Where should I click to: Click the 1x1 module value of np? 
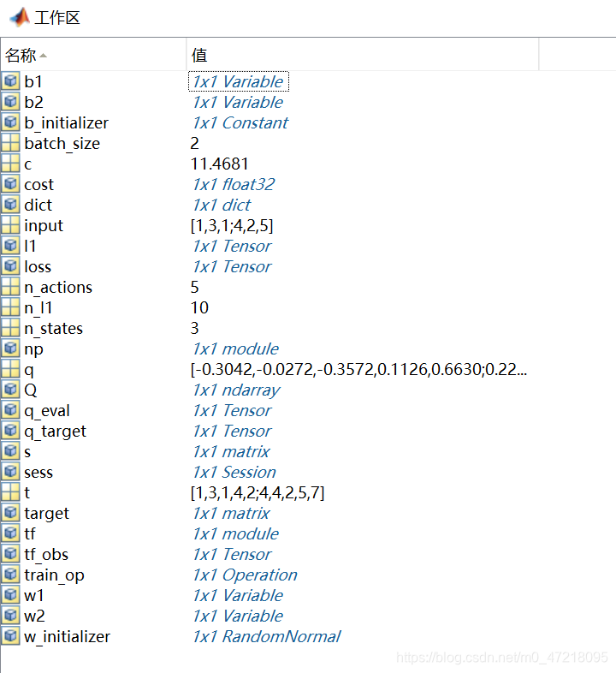tap(235, 349)
